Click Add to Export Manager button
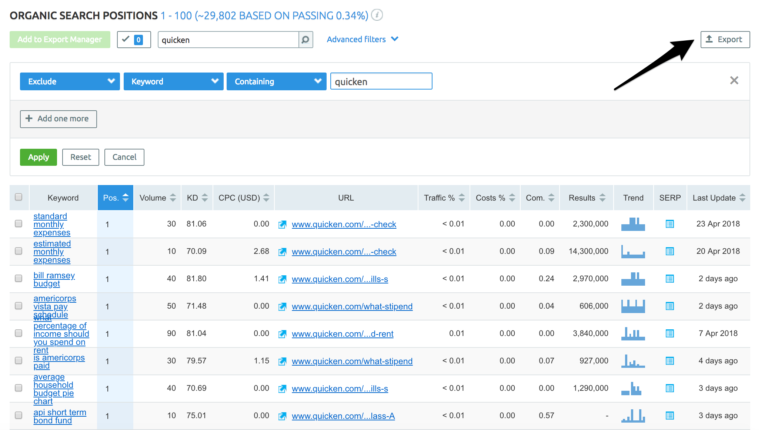Viewport: 768px width, 430px height. coord(60,40)
